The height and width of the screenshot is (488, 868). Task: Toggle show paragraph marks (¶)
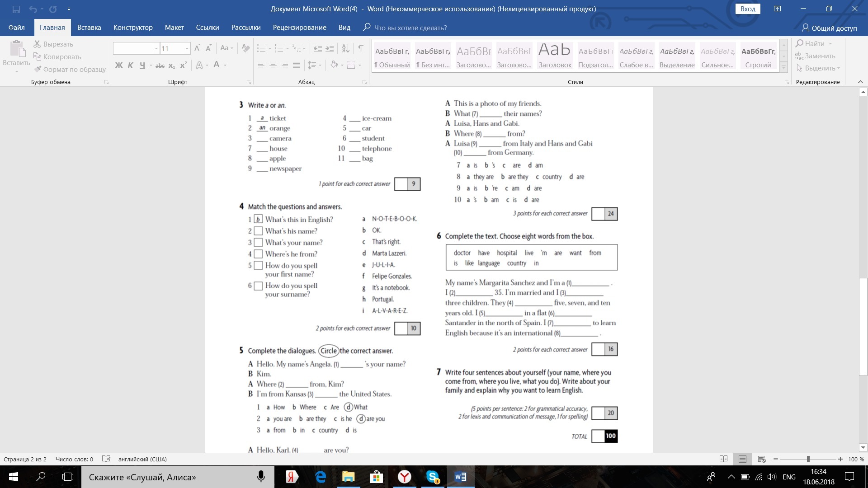pyautogui.click(x=360, y=48)
